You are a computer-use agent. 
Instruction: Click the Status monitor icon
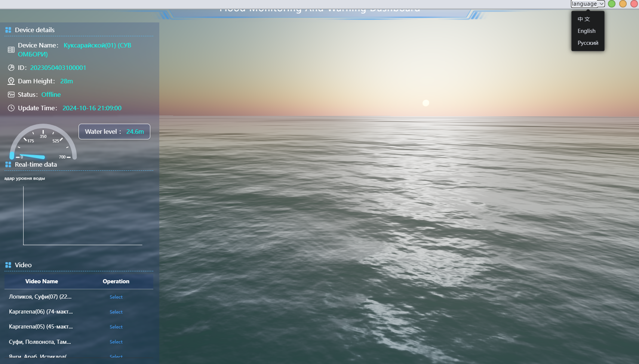(11, 95)
